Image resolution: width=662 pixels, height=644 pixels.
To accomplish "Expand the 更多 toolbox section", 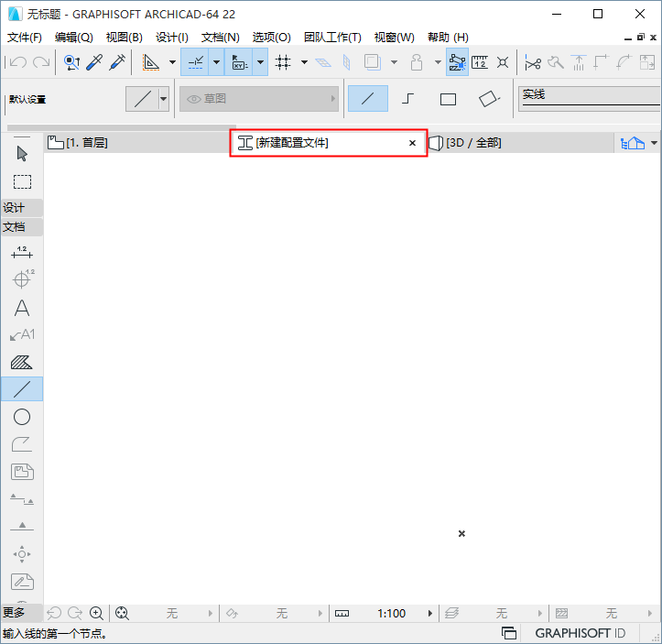I will 22,612.
